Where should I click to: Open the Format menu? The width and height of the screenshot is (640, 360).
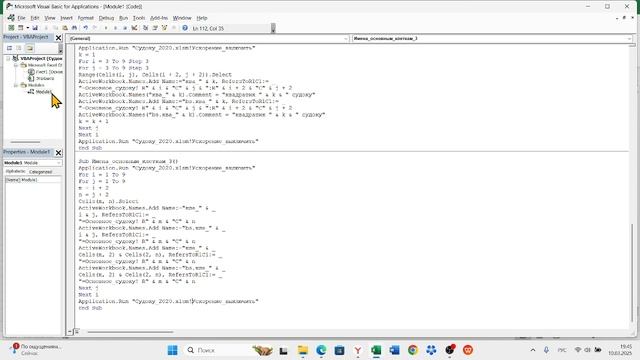tap(86, 18)
